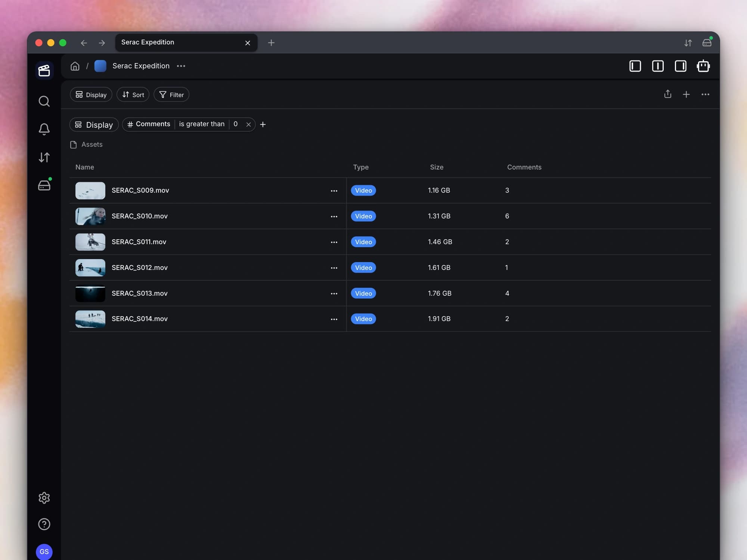Click comment count 6 for SERAC_S010.mov
Viewport: 747px width, 560px height.
point(507,216)
